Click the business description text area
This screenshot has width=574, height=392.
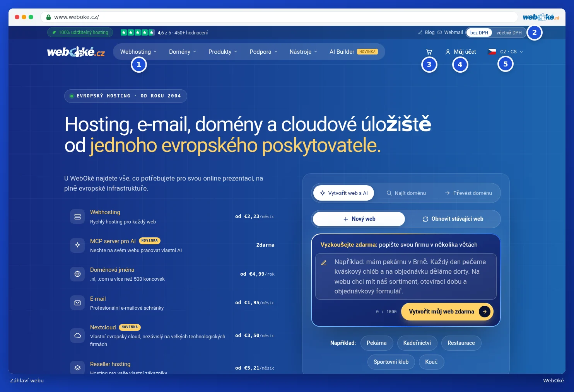pyautogui.click(x=406, y=276)
